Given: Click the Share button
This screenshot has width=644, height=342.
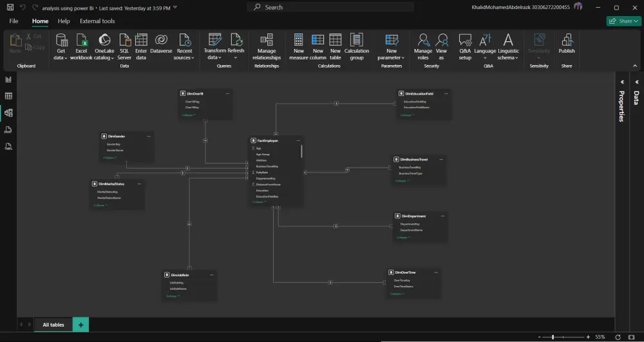Looking at the screenshot, I should coord(623,21).
